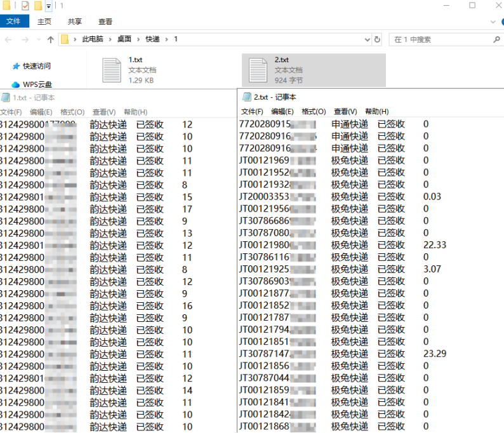The height and width of the screenshot is (433, 504).
Task: Click tracking number JT30787147 in 2.txt
Action: click(264, 354)
